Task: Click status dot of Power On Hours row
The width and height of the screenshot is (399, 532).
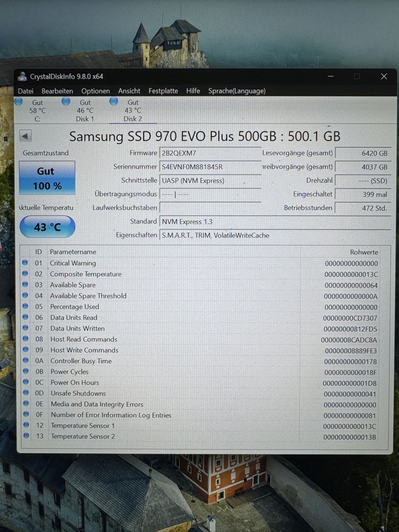Action: [x=25, y=382]
